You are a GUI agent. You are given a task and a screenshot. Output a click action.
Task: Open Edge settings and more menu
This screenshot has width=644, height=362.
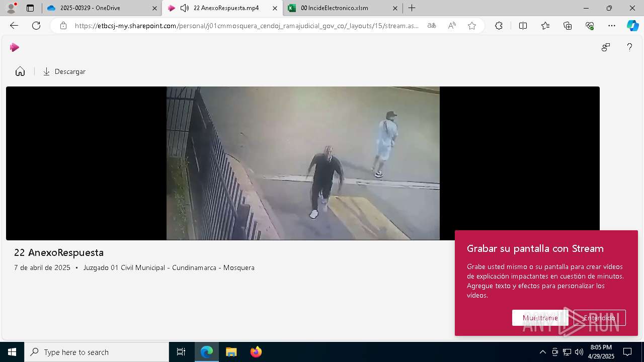click(x=612, y=26)
